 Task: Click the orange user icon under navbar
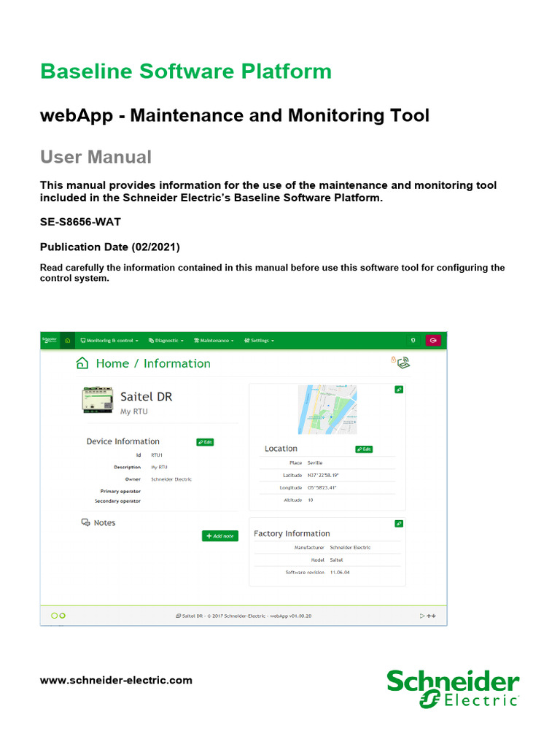click(x=393, y=360)
